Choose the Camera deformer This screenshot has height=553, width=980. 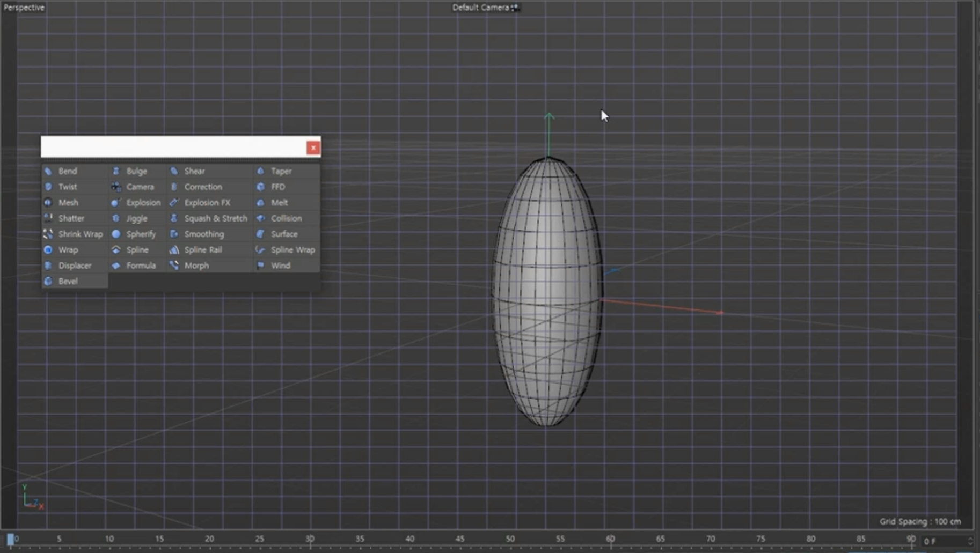pyautogui.click(x=137, y=187)
